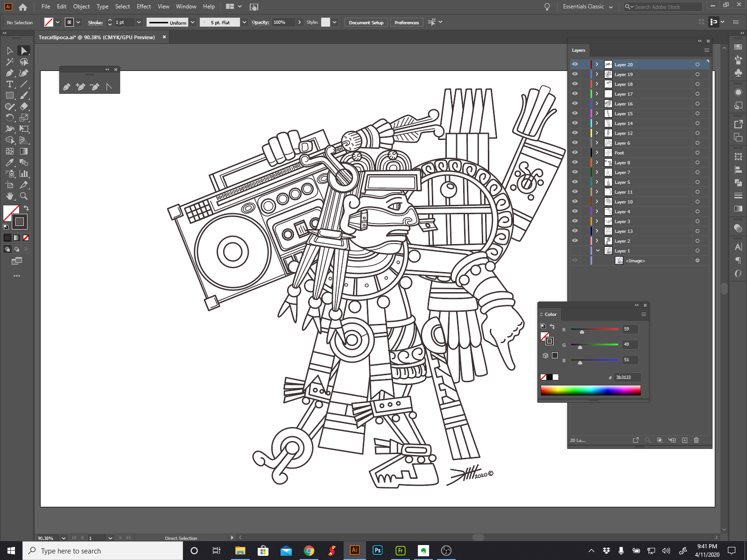This screenshot has width=747, height=560.
Task: Select the Hand tool
Action: (9, 196)
